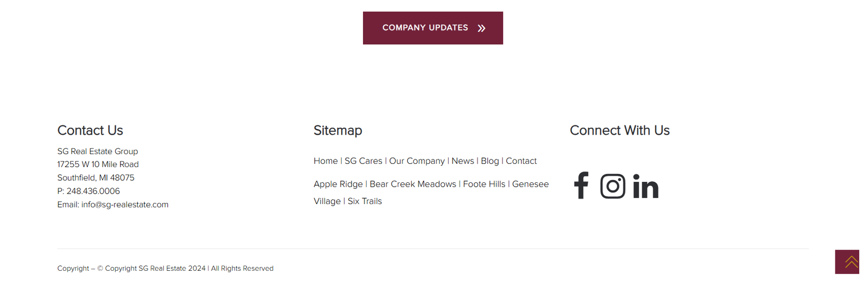Click the Genesee Village link
Viewport: 868px width, 286px height.
point(530,185)
